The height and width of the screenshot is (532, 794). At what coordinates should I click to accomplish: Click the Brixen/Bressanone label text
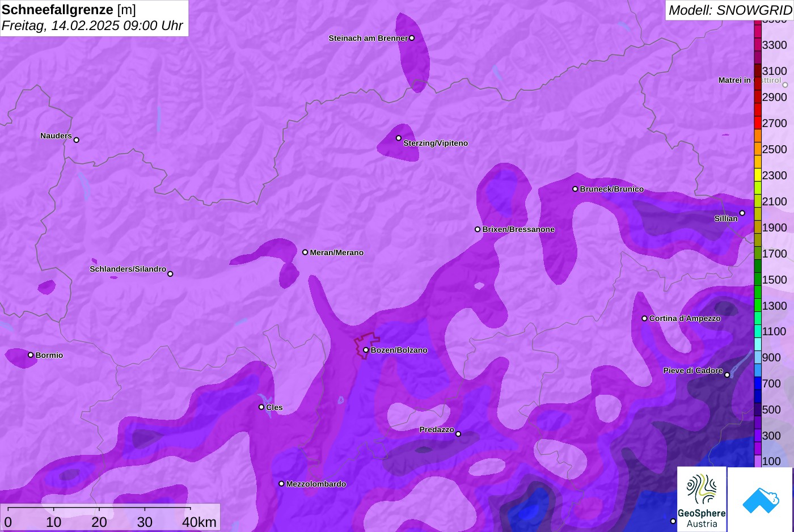click(518, 229)
